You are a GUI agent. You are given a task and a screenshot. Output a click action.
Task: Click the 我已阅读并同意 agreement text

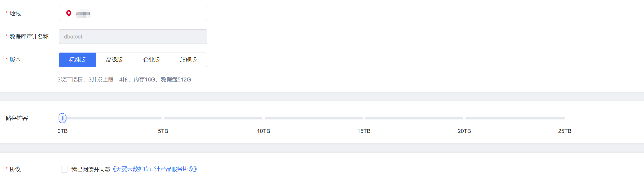pos(91,169)
